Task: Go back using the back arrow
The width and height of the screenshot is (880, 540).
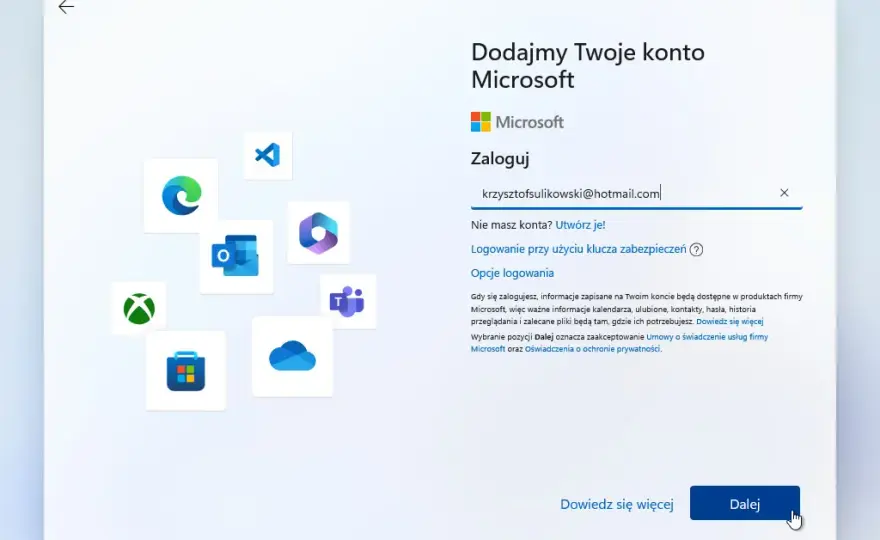Action: click(66, 7)
